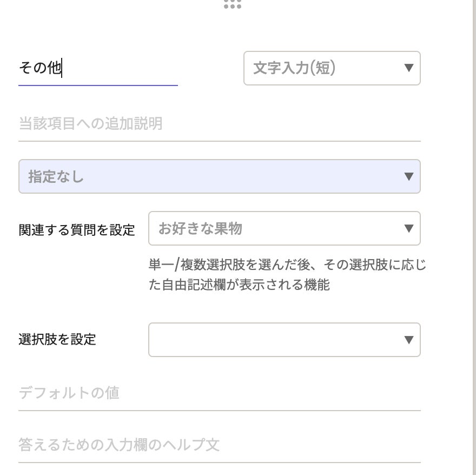The width and height of the screenshot is (476, 475).
Task: Focus the その他 title input field
Action: pyautogui.click(x=97, y=69)
